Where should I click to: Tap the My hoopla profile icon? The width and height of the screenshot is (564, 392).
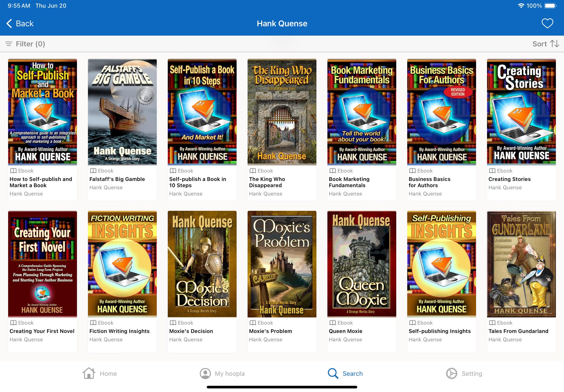(205, 374)
